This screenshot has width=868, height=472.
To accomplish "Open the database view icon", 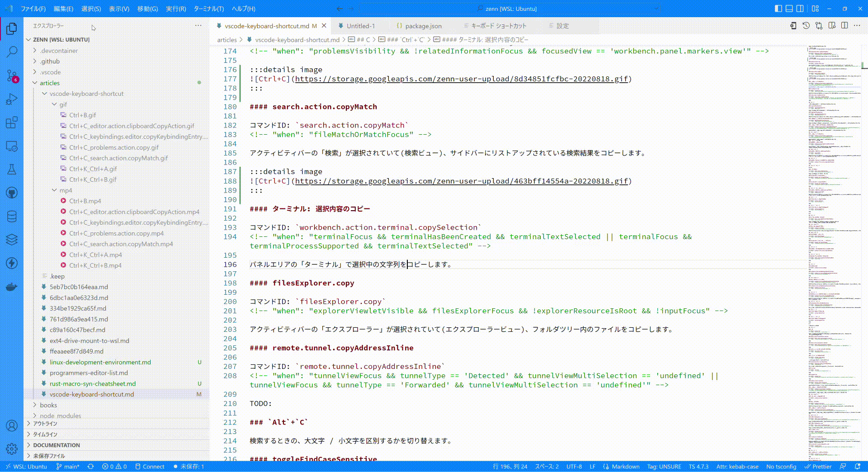I will [x=12, y=217].
